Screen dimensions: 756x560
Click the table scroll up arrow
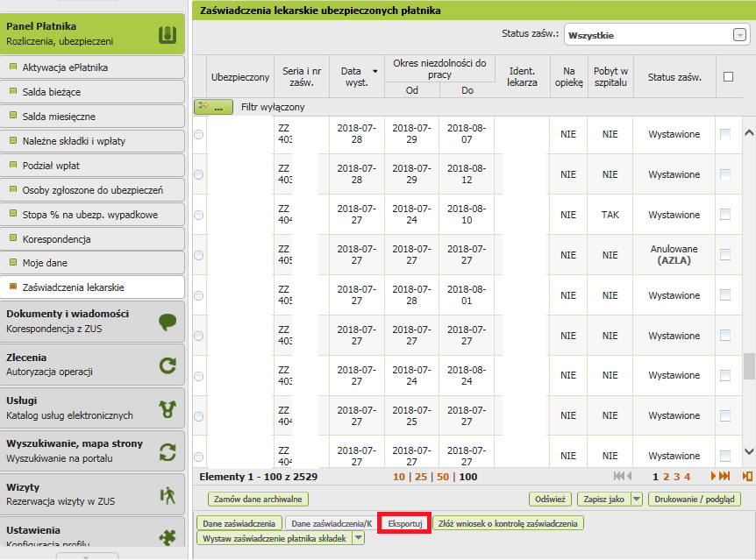[x=749, y=132]
